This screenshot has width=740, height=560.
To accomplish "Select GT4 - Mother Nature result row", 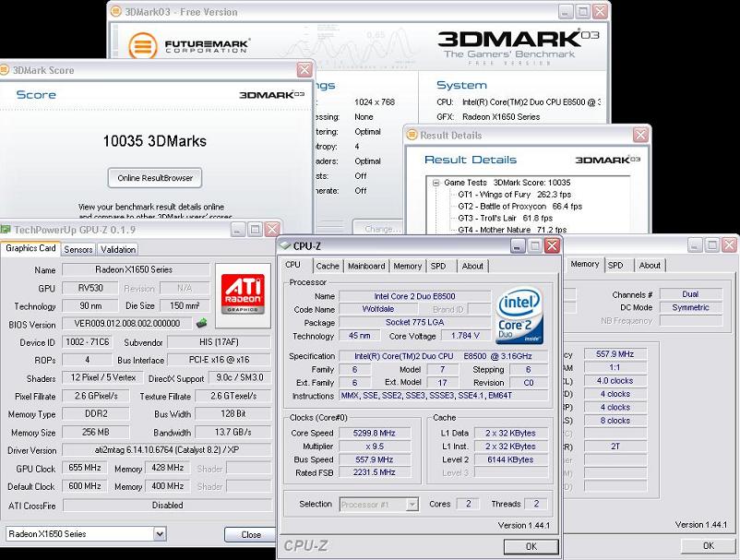I will click(x=512, y=230).
